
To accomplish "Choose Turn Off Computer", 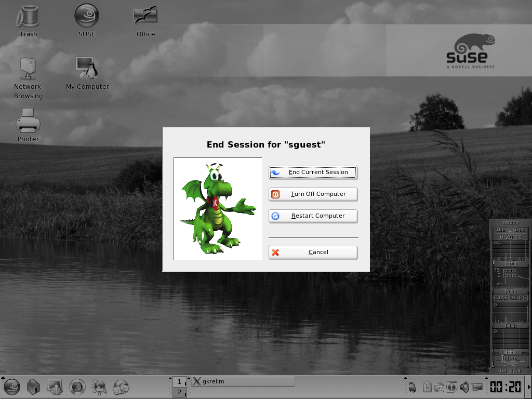I will (313, 194).
